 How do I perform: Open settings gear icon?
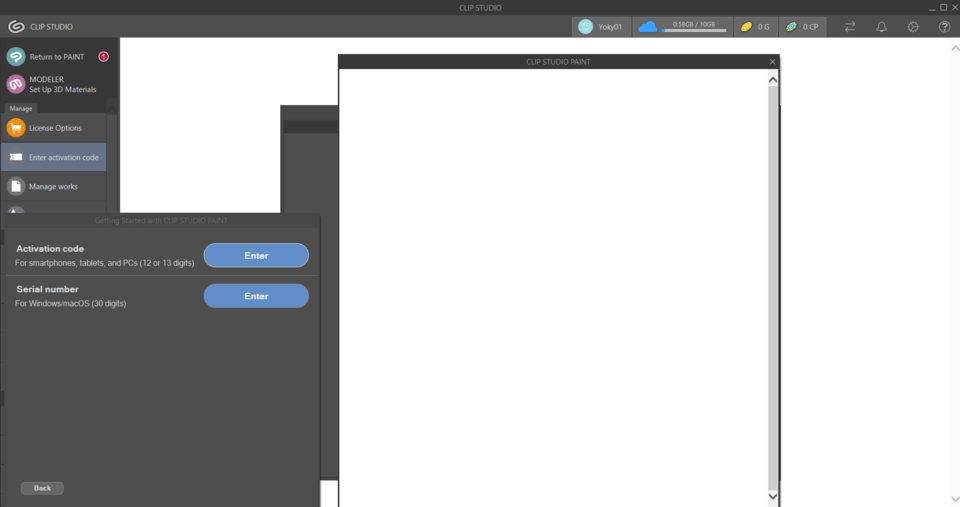(913, 26)
